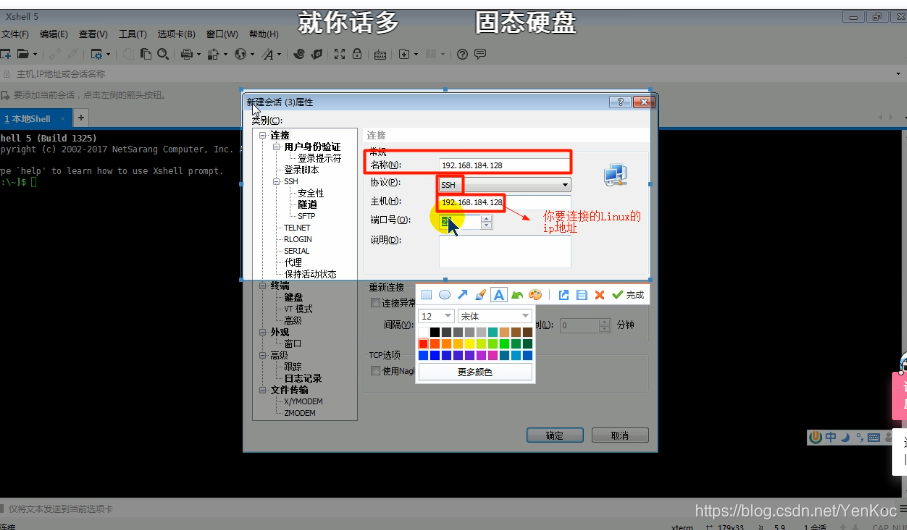The height and width of the screenshot is (530, 907).
Task: Click the 主机 host input field
Action: [504, 202]
